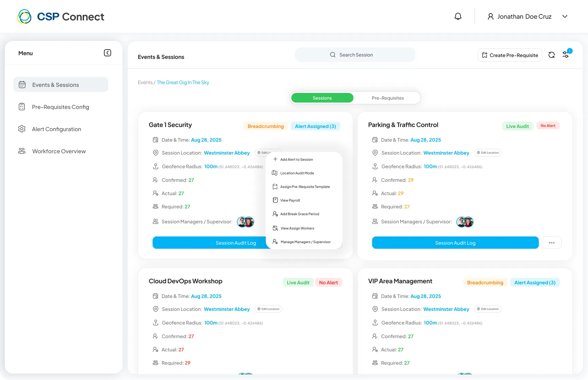
Task: Select the VIP Area Management card title
Action: [x=400, y=281]
